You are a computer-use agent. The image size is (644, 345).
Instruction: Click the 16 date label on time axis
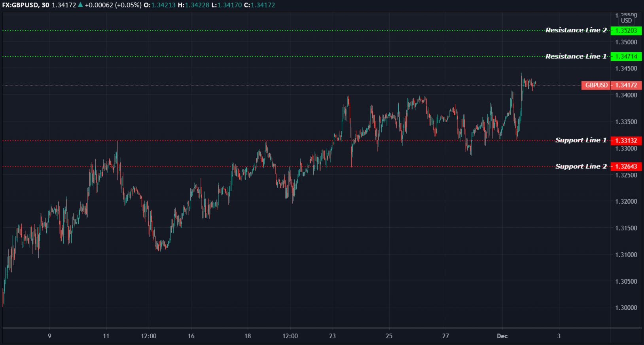coord(191,336)
